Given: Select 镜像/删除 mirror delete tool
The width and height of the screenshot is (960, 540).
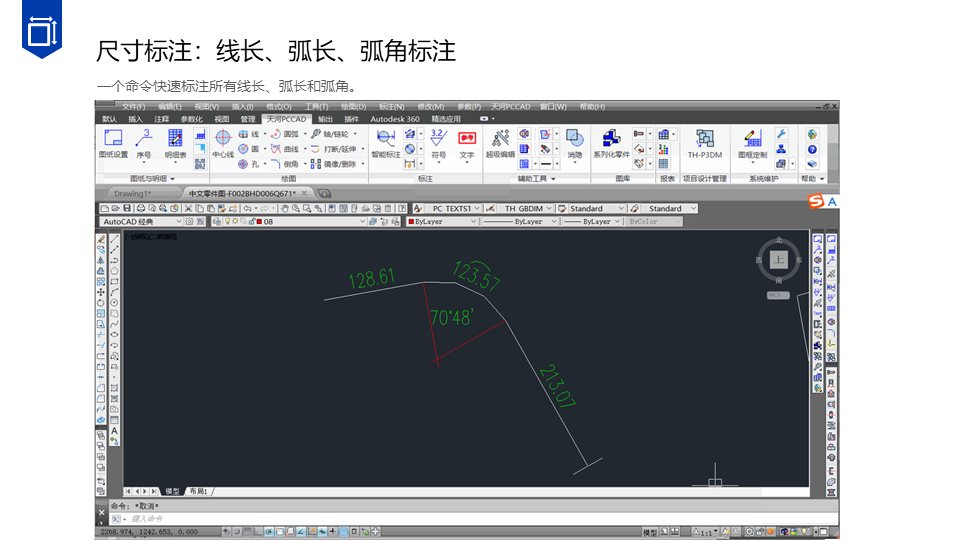Looking at the screenshot, I should click(334, 164).
